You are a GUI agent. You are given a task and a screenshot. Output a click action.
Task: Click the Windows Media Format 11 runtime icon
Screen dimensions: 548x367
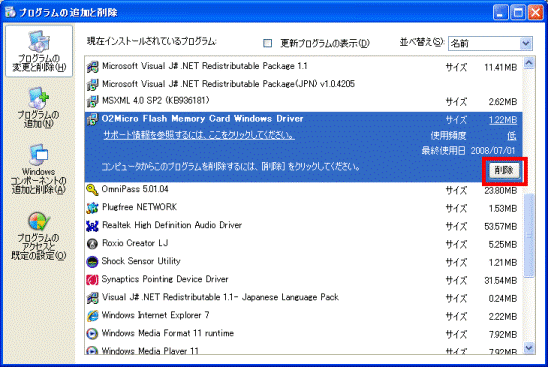pyautogui.click(x=92, y=333)
